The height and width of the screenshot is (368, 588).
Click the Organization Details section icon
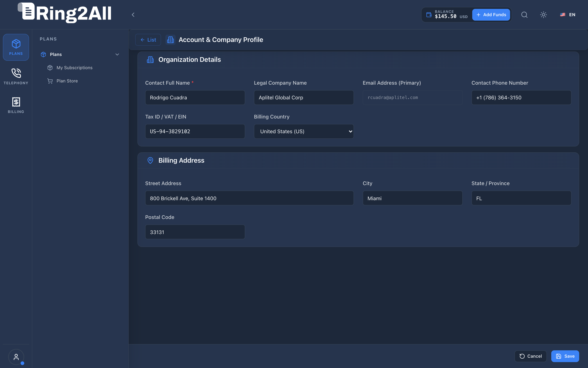click(x=150, y=60)
